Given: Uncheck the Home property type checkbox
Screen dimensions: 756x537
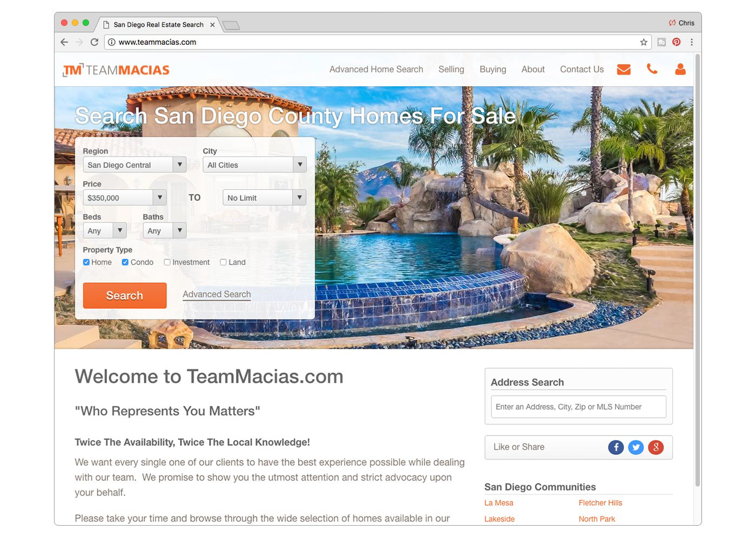Looking at the screenshot, I should coord(86,262).
